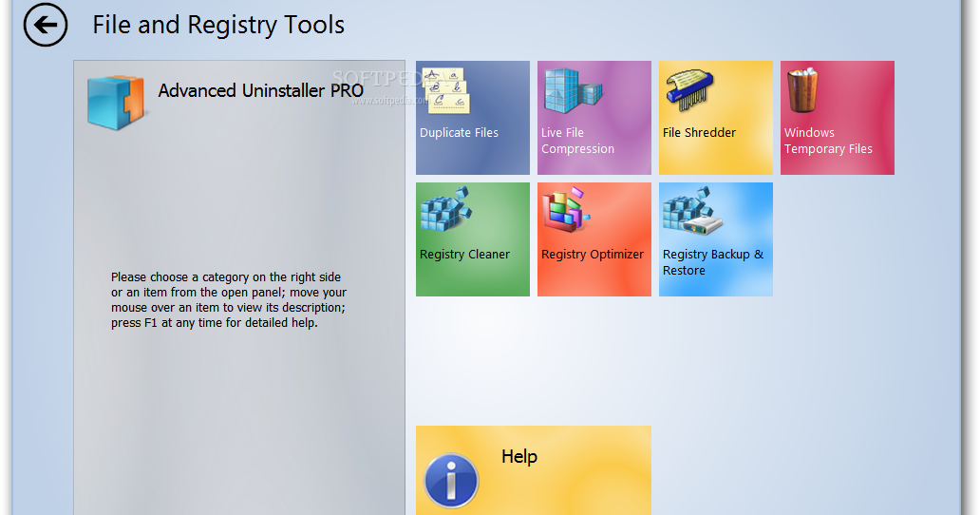Click the File and Registry Tools heading
The image size is (980, 515).
tap(218, 25)
